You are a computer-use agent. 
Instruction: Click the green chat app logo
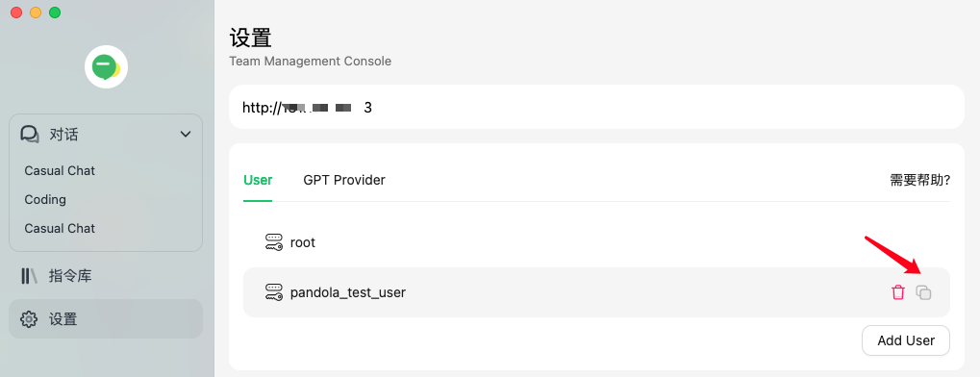106,67
